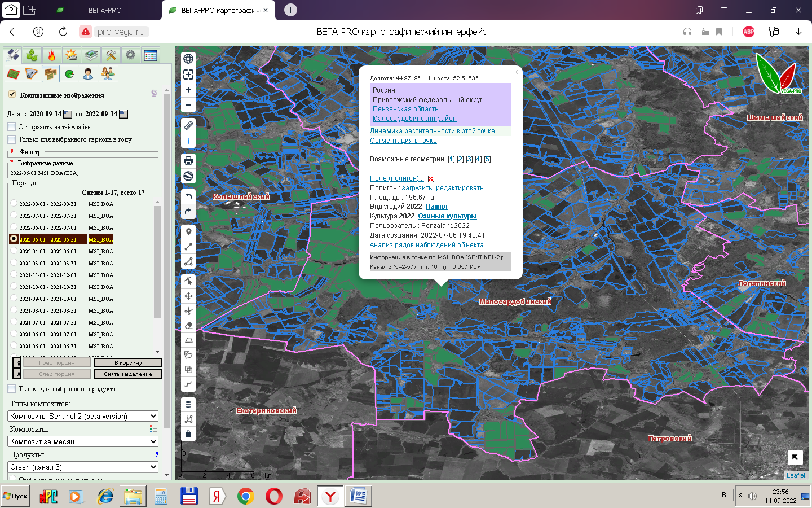The image size is (812, 508).
Task: Open Chrome from the taskbar
Action: point(245,497)
